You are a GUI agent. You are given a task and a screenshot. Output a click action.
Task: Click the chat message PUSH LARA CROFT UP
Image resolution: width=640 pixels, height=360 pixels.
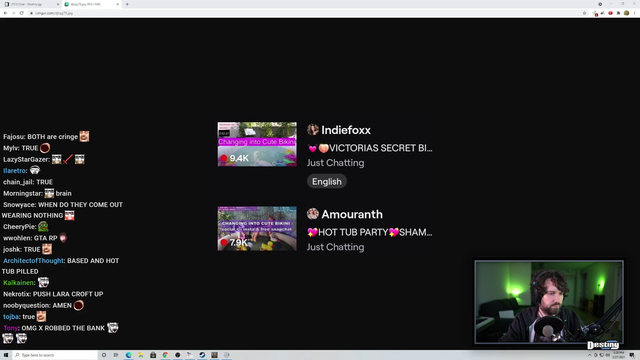pos(68,294)
